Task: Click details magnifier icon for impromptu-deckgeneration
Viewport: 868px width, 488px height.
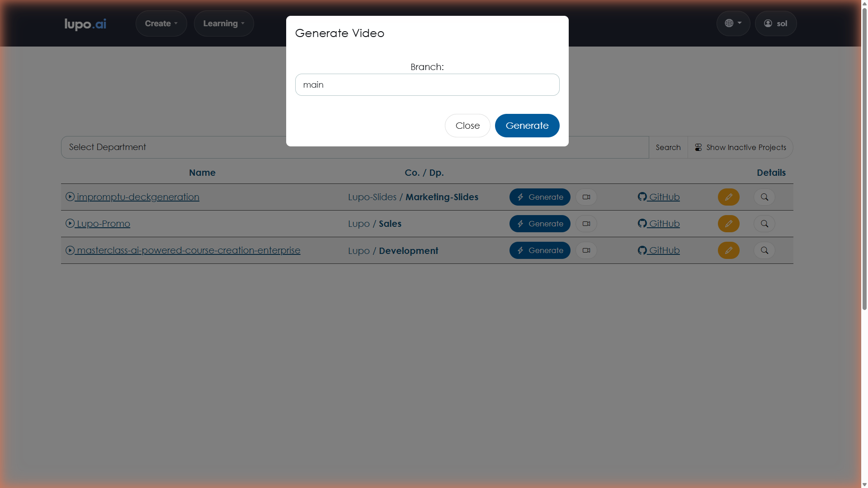Action: tap(764, 197)
